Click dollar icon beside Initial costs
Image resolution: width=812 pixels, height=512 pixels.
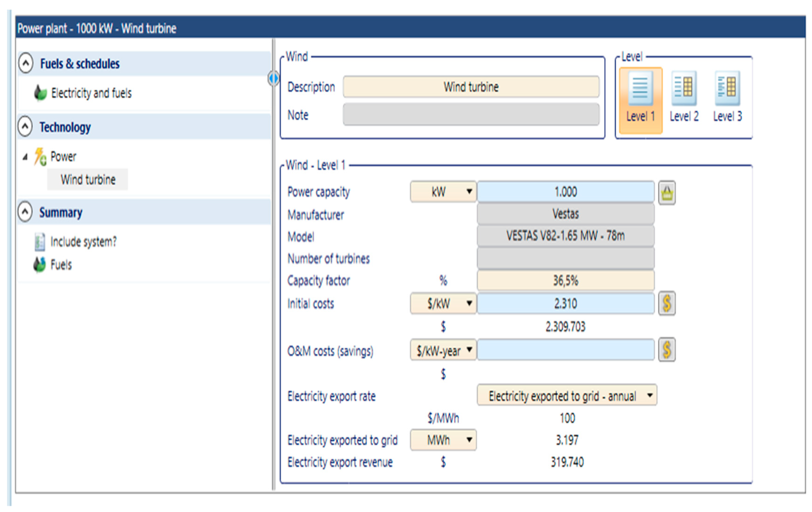coord(667,303)
